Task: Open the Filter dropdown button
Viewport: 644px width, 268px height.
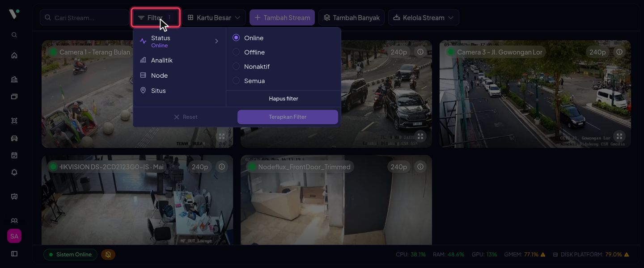Action: (156, 18)
